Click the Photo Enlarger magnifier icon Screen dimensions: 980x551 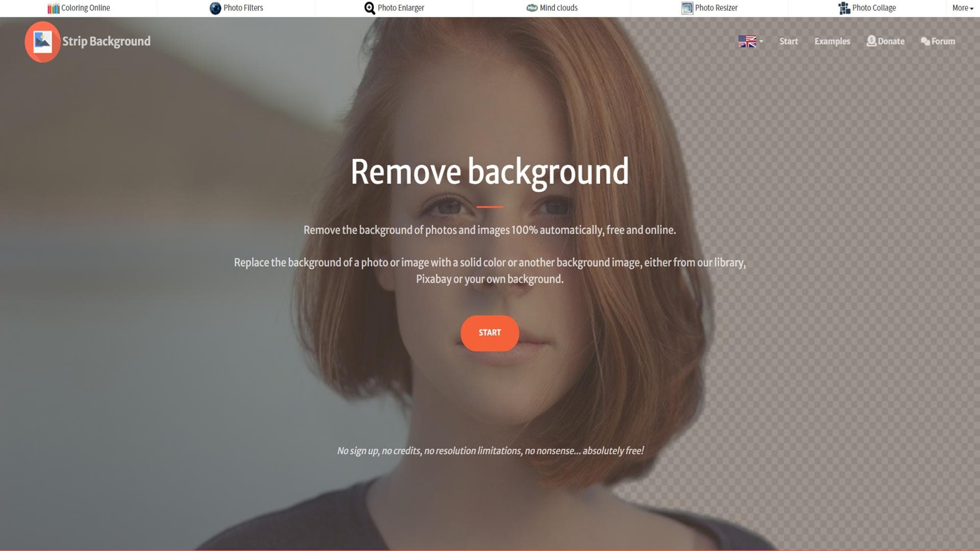[370, 8]
